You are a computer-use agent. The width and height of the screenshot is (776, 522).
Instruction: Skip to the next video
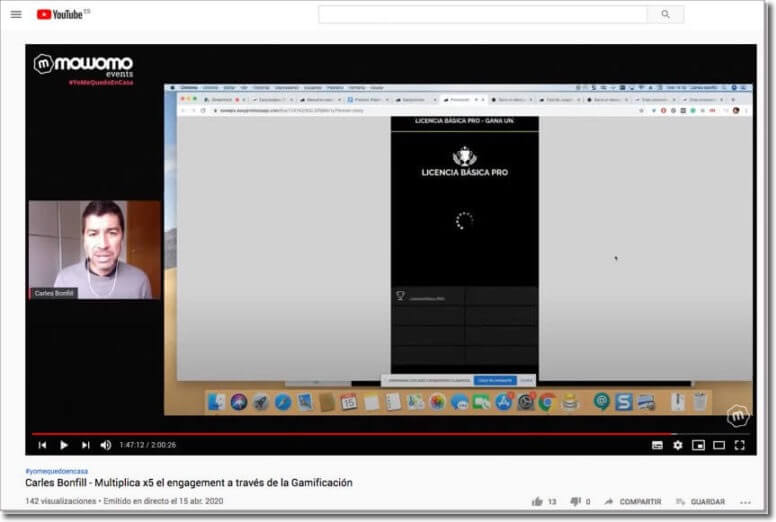[85, 445]
